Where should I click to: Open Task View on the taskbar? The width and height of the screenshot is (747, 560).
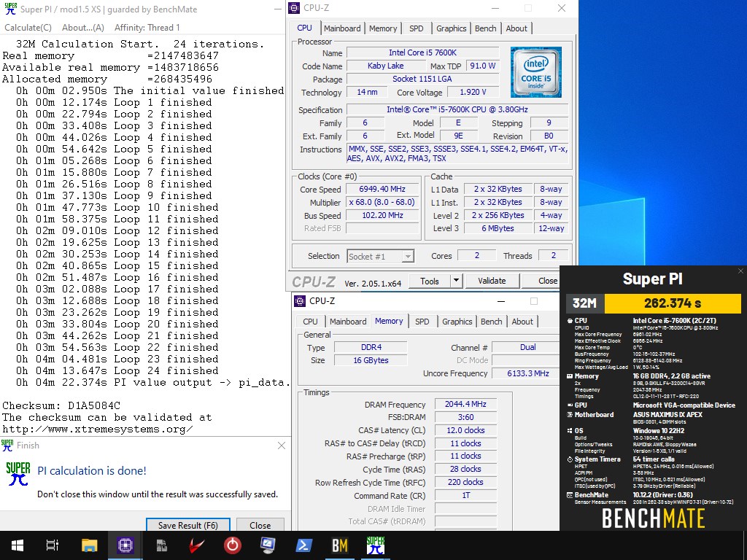tap(53, 545)
